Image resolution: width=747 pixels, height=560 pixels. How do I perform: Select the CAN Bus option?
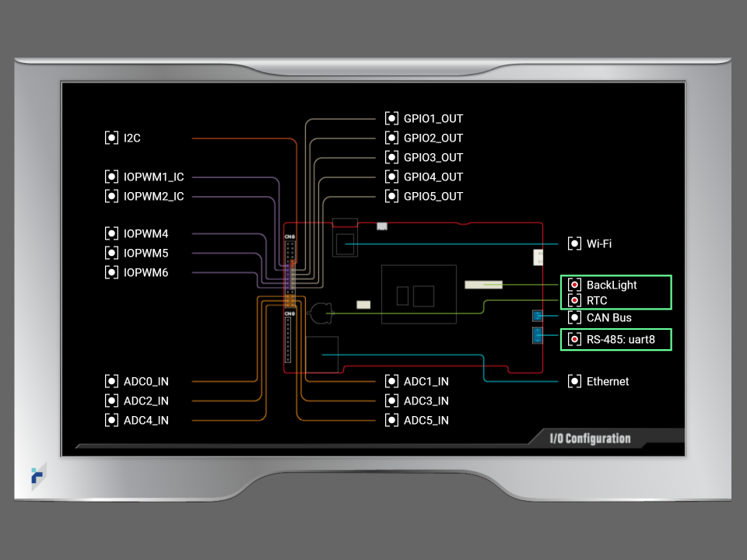(574, 318)
